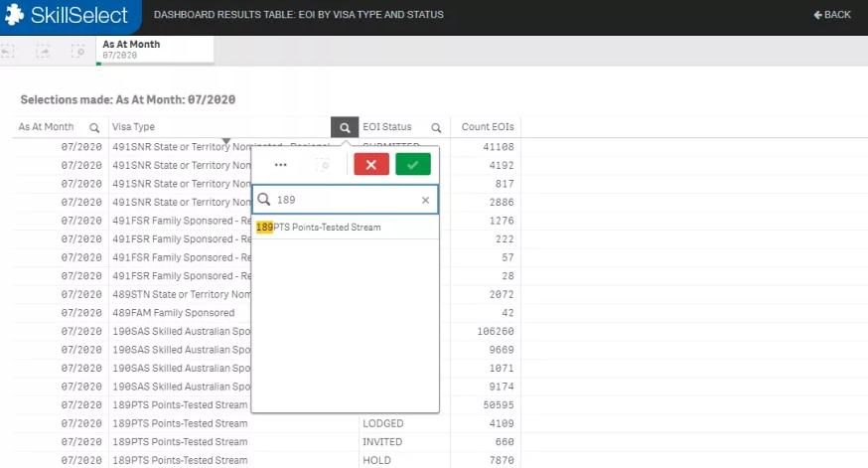Click the disabled selection tool in popup
The height and width of the screenshot is (468, 868).
tap(323, 165)
